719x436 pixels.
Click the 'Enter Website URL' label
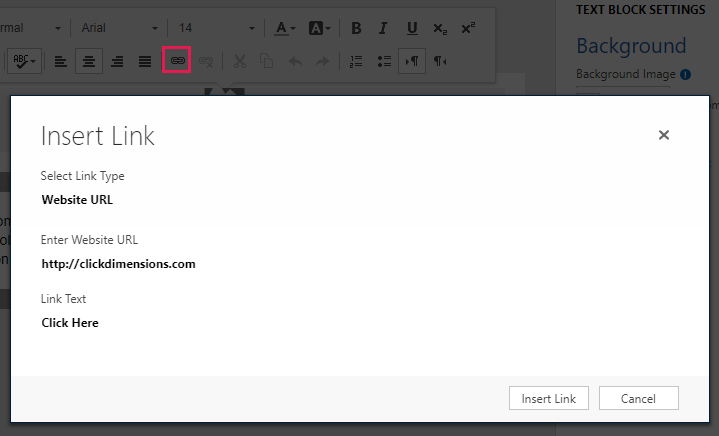89,240
